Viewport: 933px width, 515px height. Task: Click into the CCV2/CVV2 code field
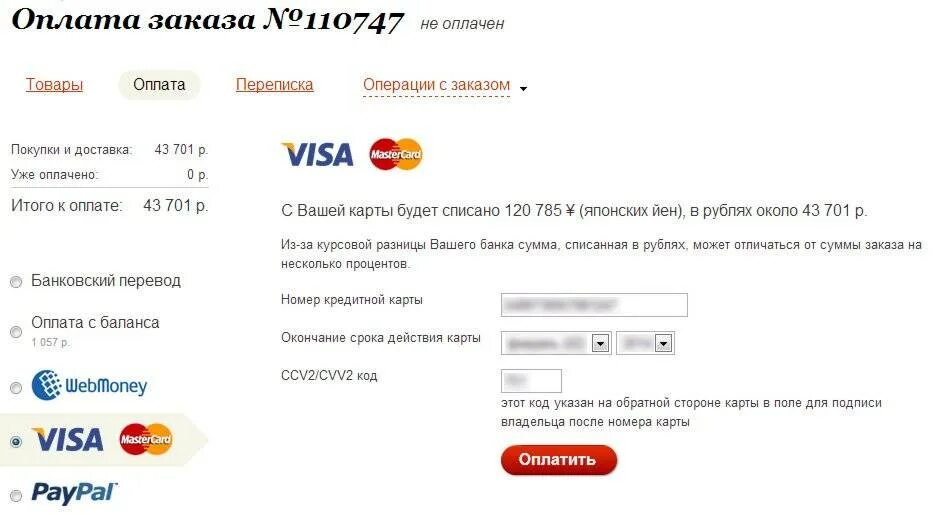[531, 381]
